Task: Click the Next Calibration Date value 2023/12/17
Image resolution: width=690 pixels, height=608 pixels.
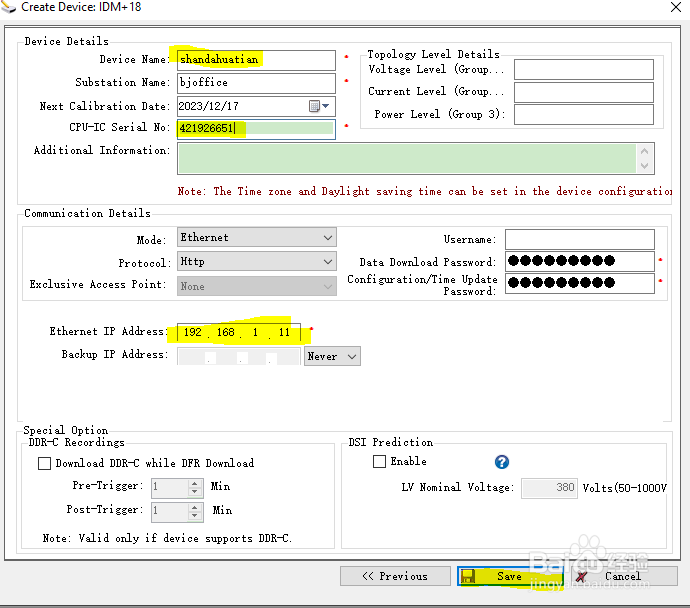Action: 209,106
